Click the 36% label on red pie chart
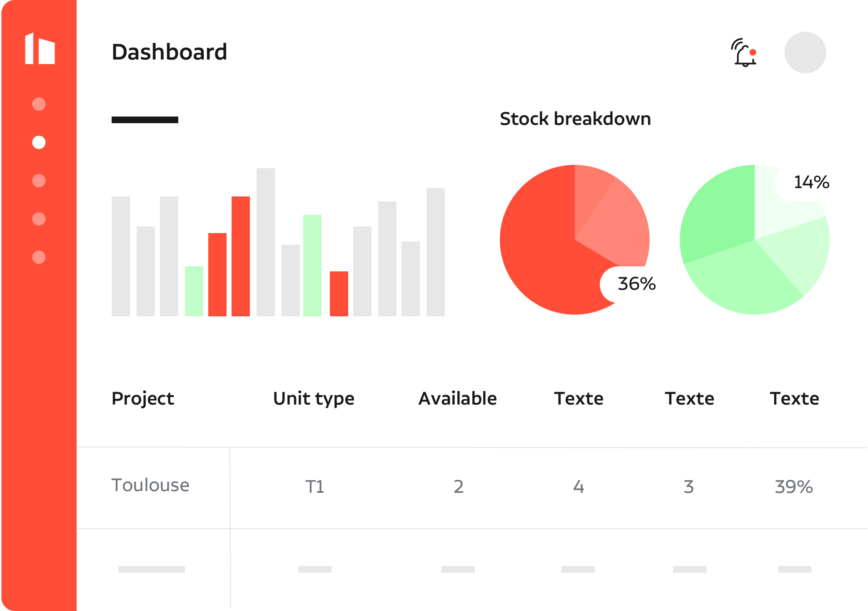The height and width of the screenshot is (611, 868). pyautogui.click(x=636, y=284)
